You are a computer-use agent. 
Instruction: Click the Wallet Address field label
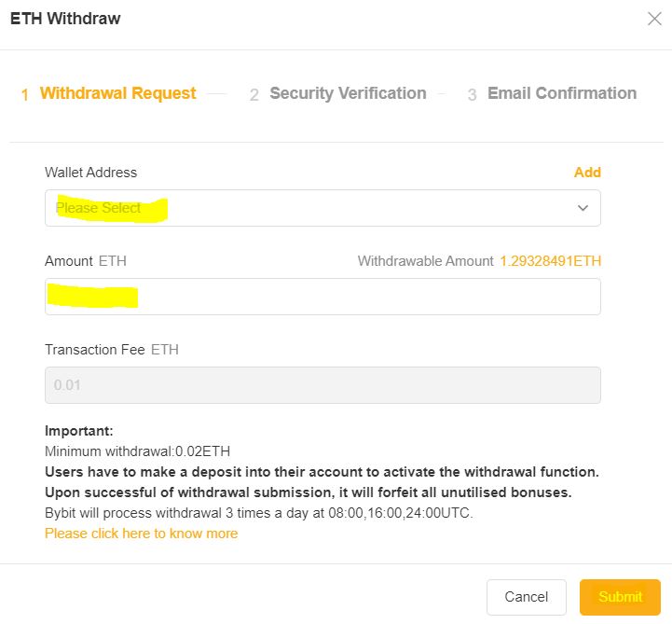[90, 173]
